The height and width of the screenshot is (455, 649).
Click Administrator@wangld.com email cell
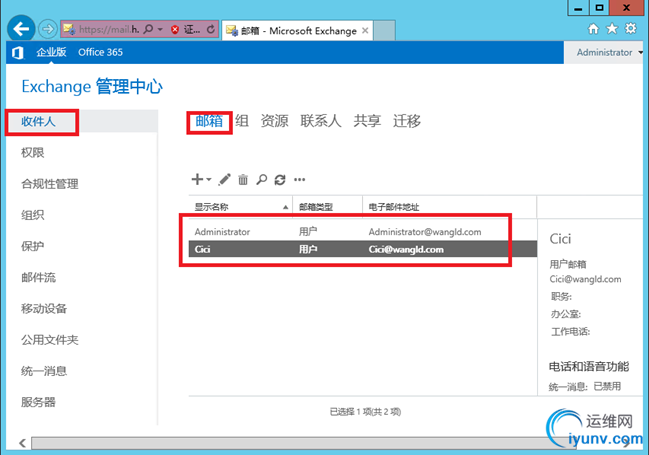pyautogui.click(x=425, y=232)
